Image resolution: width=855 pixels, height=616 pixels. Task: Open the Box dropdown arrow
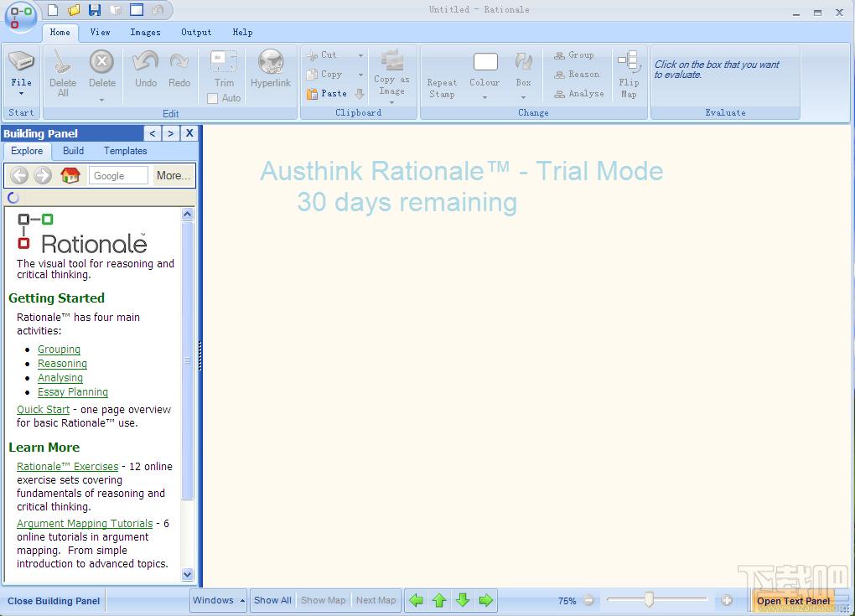tap(523, 97)
